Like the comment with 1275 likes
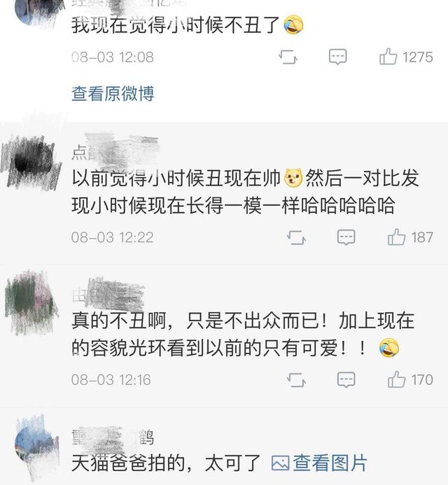 [x=406, y=57]
